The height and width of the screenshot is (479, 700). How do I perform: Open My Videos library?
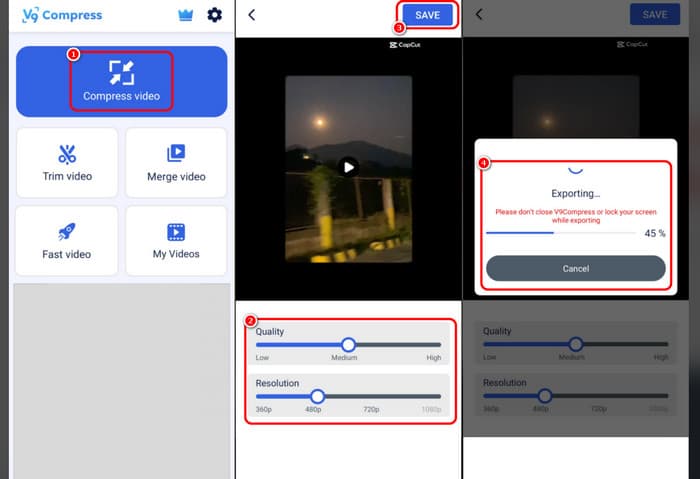(x=176, y=241)
